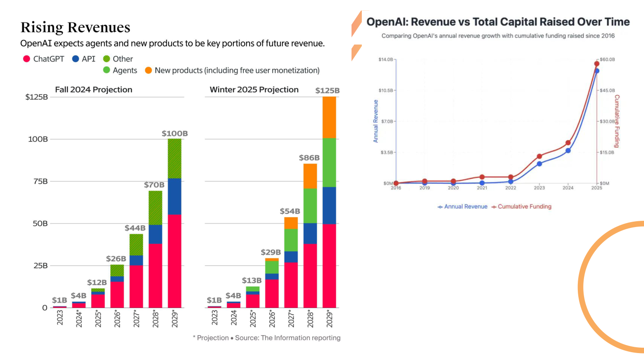Viewport: 644px width, 362px height.
Task: Select the "25B" y-axis gridline label
Action: [x=39, y=265]
